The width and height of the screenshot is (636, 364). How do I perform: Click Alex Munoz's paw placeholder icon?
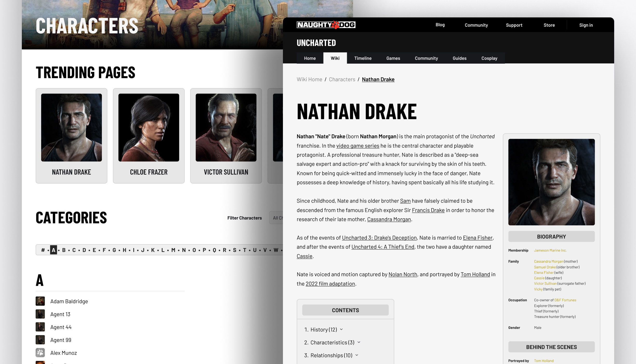[40, 353]
